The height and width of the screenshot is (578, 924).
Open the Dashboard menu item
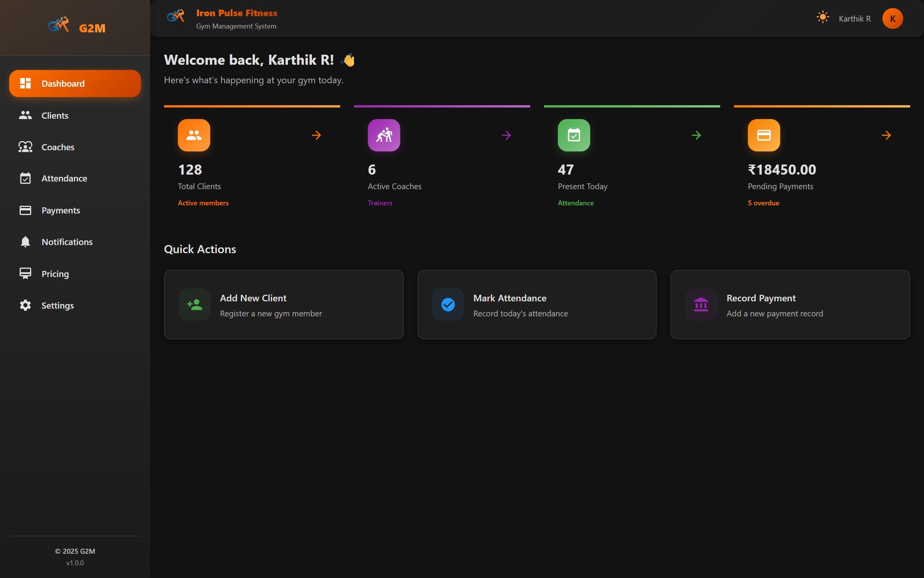coord(75,84)
